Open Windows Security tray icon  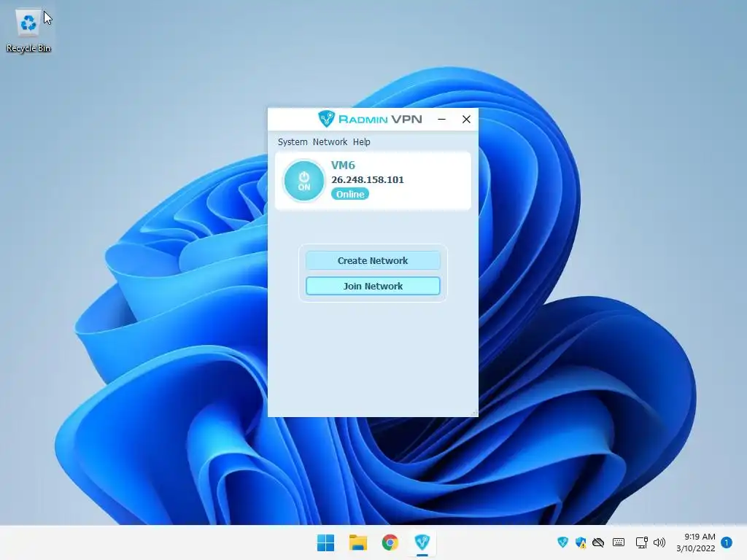point(580,542)
